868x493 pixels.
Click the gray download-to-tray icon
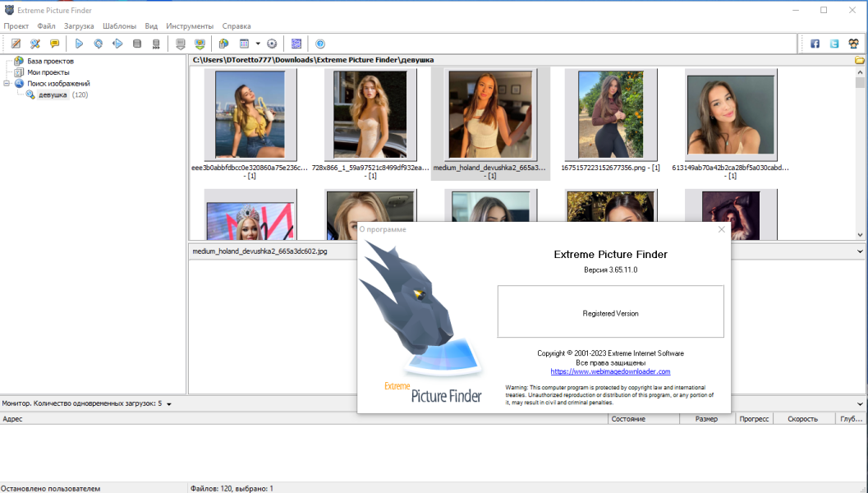[x=181, y=44]
